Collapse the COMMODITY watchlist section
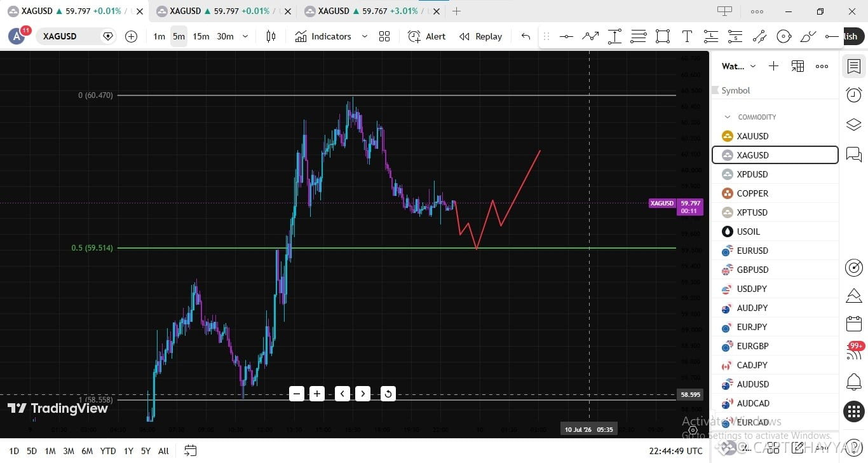 click(728, 117)
